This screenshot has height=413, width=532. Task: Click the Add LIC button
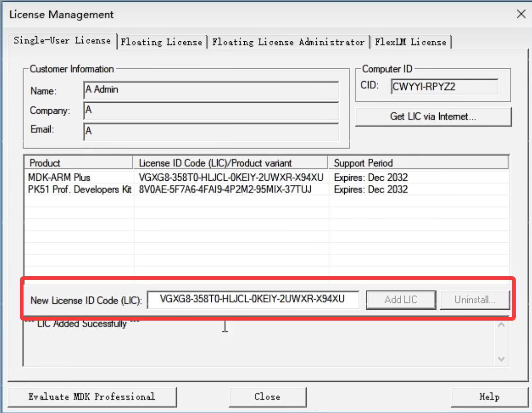click(401, 300)
